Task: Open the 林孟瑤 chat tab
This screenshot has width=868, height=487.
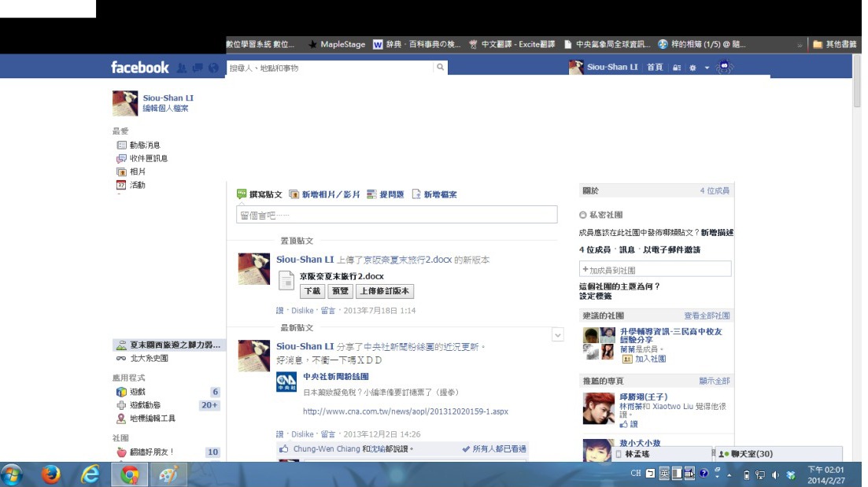Action: 662,454
